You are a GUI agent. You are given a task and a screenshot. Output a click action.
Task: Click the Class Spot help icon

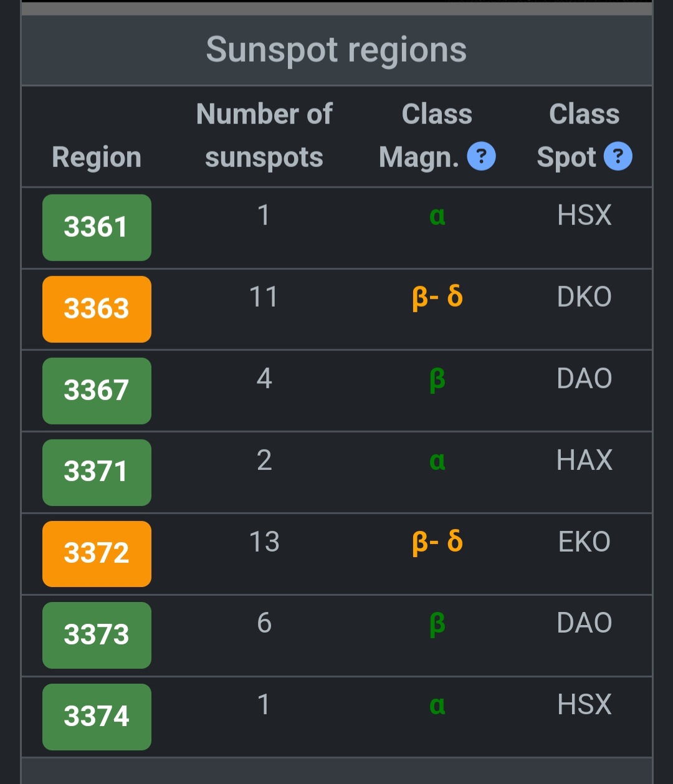tap(618, 156)
